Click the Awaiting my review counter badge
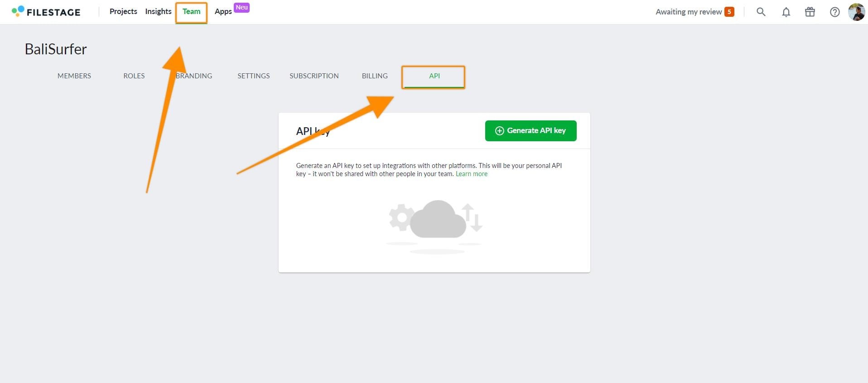Image resolution: width=868 pixels, height=383 pixels. pyautogui.click(x=729, y=12)
